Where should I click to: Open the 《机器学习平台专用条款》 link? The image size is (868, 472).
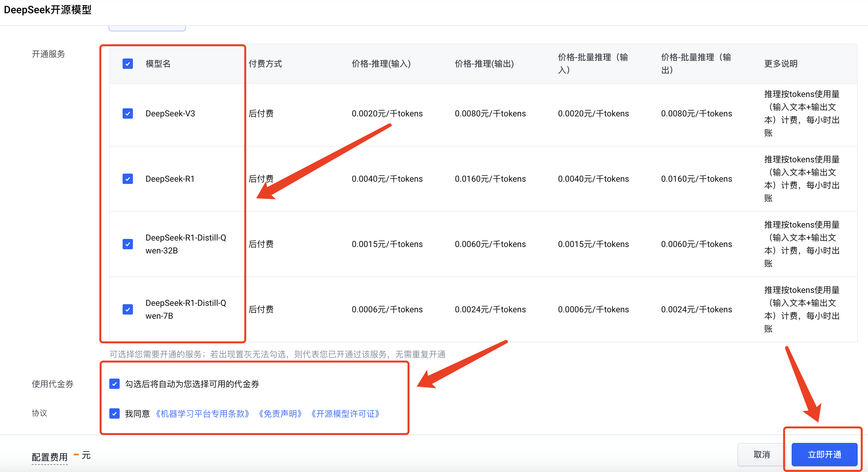(x=202, y=414)
